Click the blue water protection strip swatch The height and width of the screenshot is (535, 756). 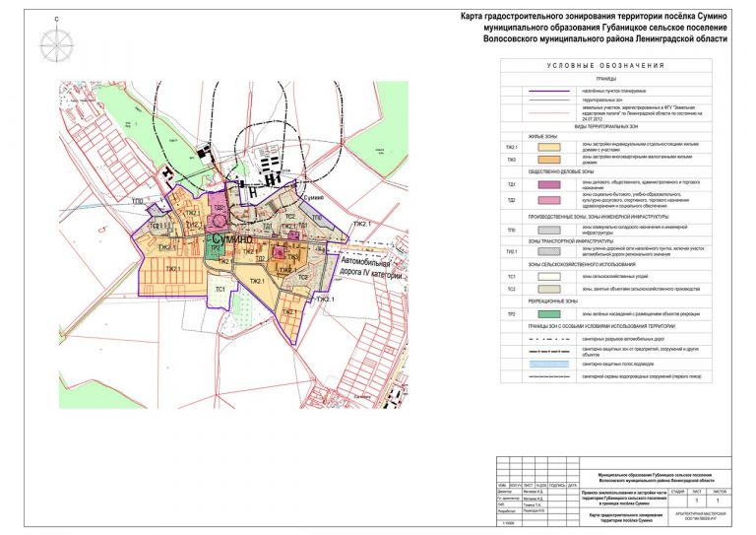(549, 365)
